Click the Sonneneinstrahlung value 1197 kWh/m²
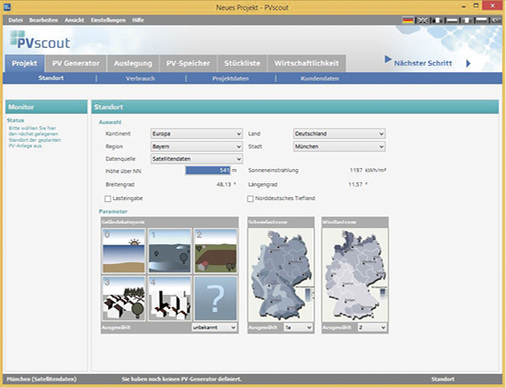 368,170
